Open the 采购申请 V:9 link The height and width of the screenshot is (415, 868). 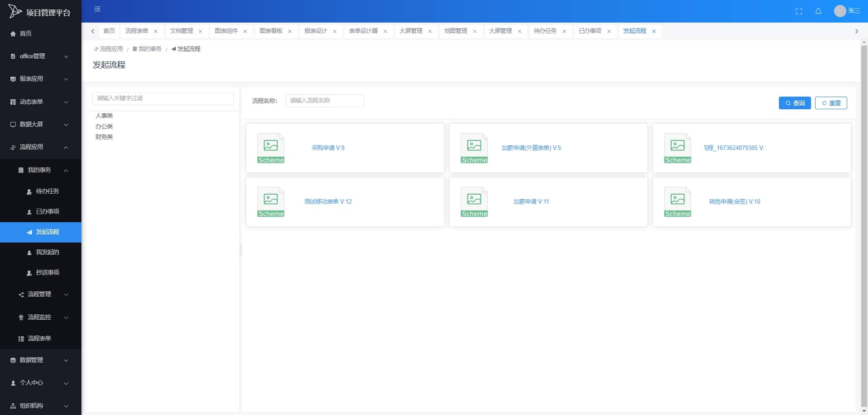pos(328,148)
